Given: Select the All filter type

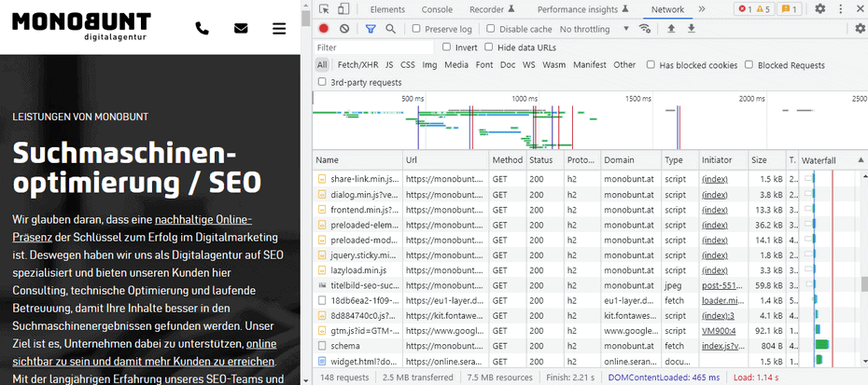Looking at the screenshot, I should click(322, 64).
